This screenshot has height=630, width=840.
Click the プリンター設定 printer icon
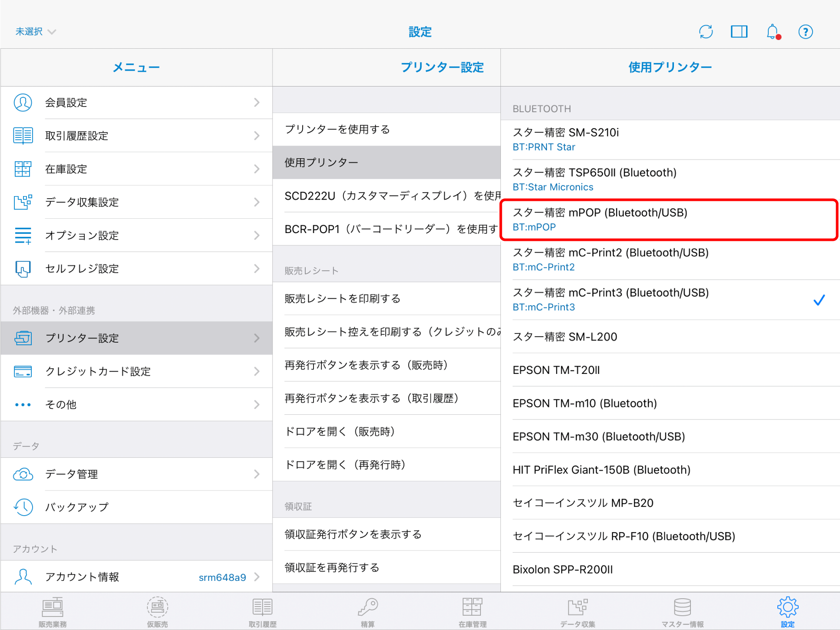coord(23,338)
